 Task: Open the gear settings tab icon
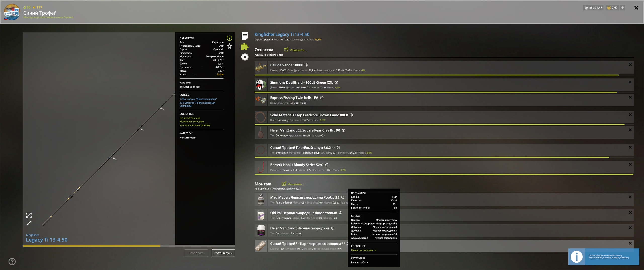245,57
